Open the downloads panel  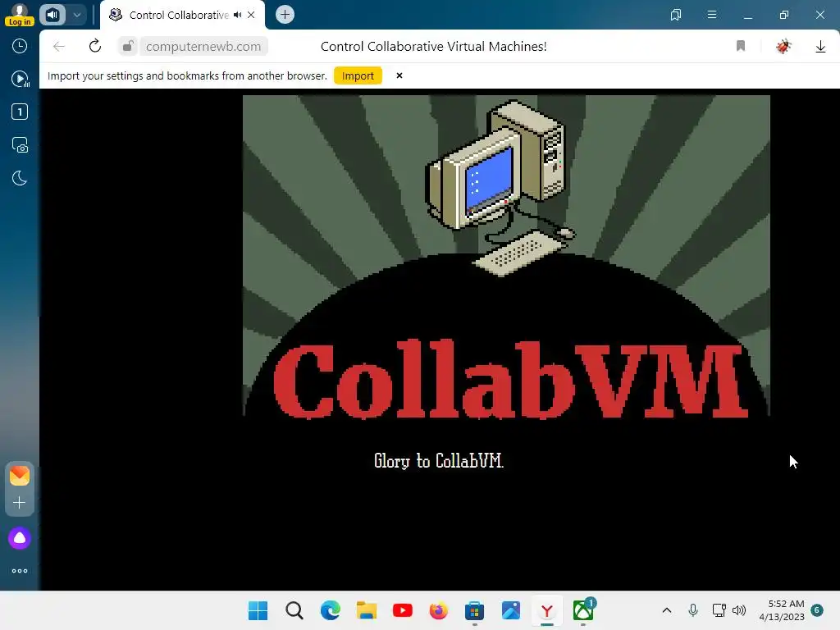[820, 47]
